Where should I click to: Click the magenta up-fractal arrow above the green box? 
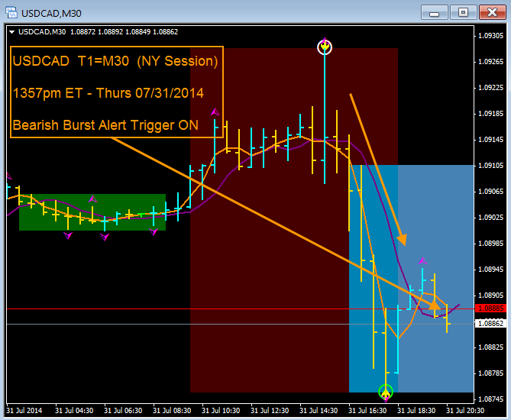pyautogui.click(x=92, y=199)
